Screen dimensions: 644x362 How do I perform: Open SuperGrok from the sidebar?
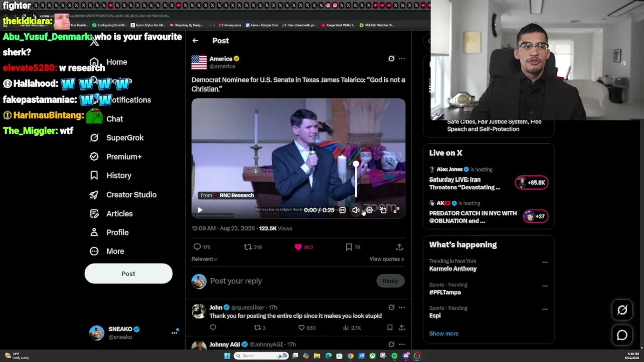click(117, 138)
